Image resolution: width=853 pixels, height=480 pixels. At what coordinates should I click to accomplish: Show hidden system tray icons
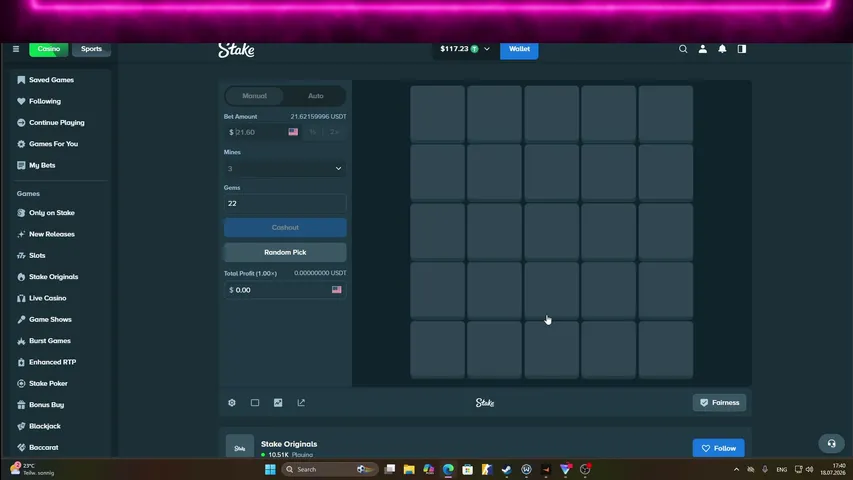[x=737, y=469]
